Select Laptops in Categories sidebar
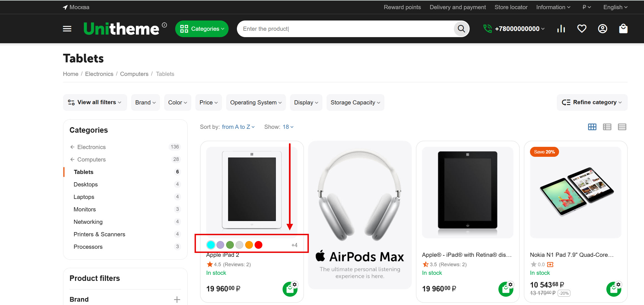 pos(84,197)
